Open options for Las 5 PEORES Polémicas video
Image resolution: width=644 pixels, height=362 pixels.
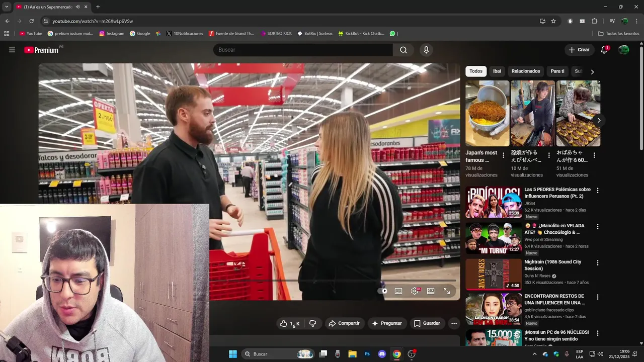click(598, 191)
